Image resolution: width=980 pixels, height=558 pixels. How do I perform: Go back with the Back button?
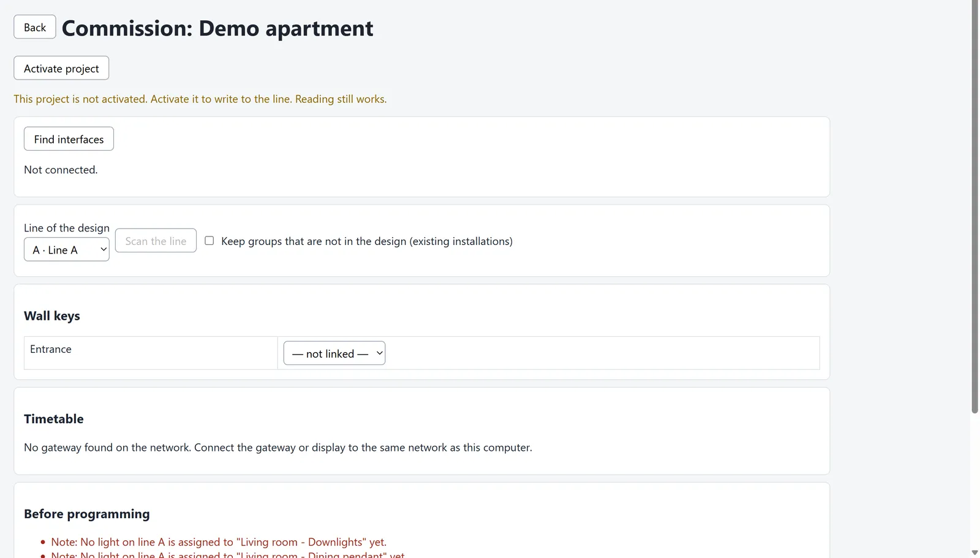[35, 27]
